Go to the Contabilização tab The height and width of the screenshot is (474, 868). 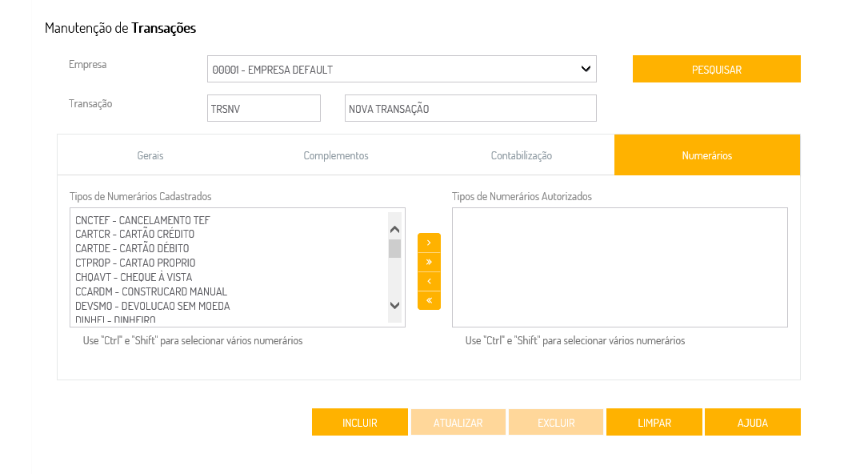(x=522, y=155)
